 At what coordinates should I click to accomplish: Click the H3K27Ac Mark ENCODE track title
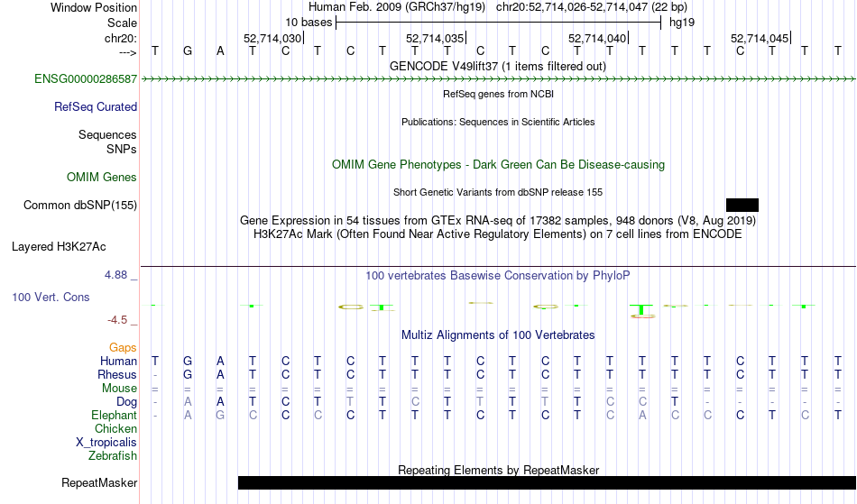point(497,234)
